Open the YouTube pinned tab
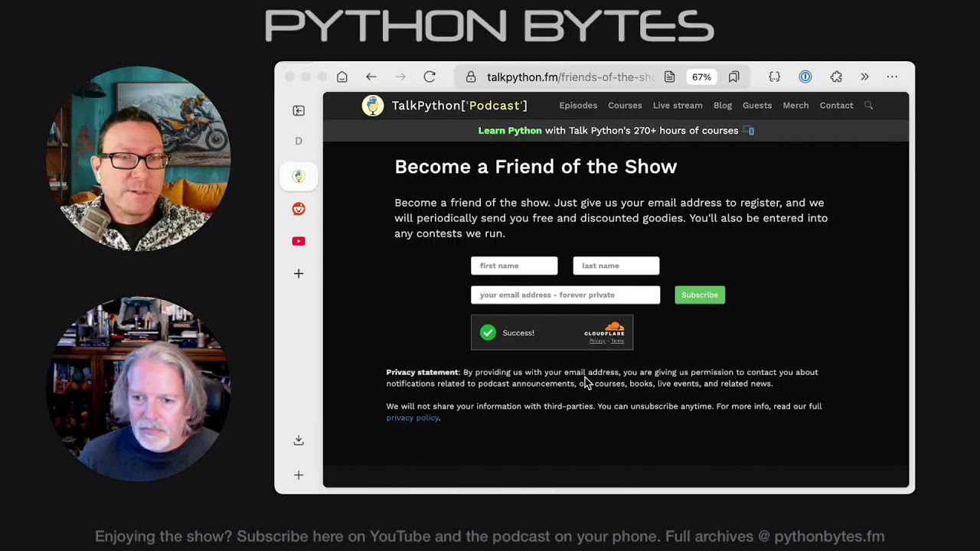This screenshot has height=551, width=980. click(x=299, y=241)
